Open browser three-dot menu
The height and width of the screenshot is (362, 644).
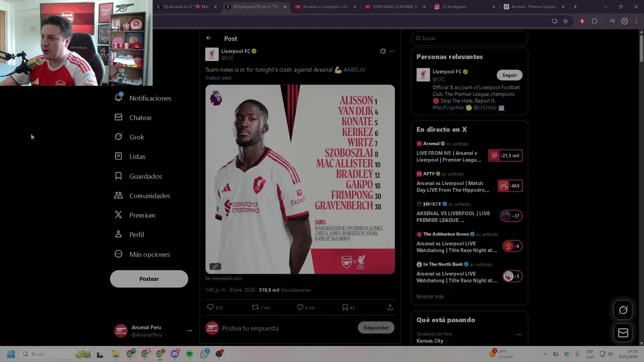click(x=637, y=21)
